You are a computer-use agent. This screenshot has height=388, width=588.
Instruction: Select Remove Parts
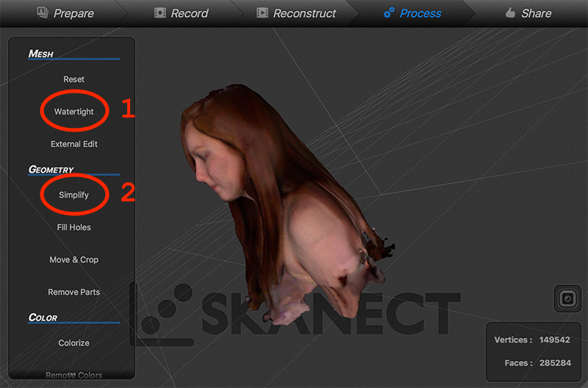tap(74, 292)
